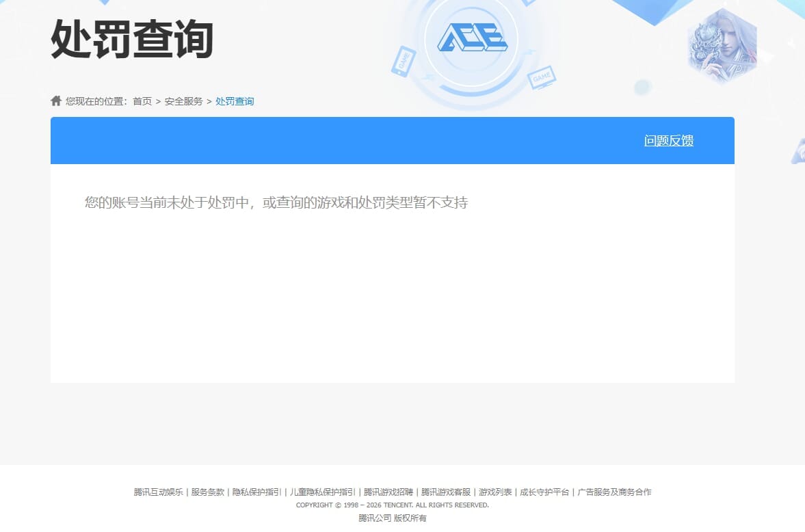Open 腾讯游戏招聘 footer link

click(388, 492)
